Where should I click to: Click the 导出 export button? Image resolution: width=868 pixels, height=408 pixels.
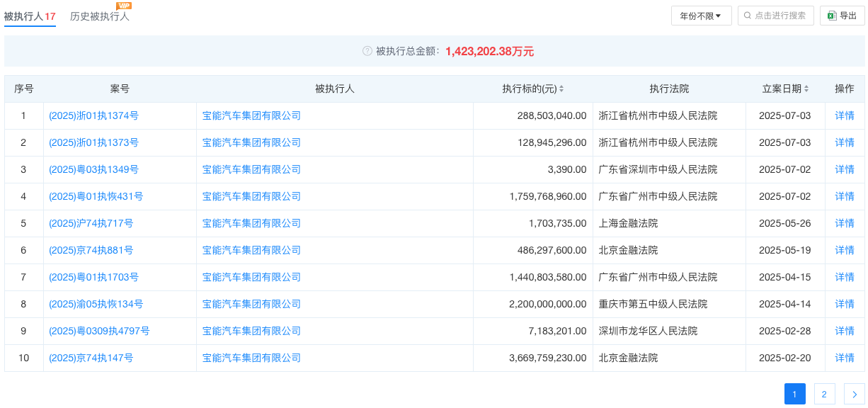coord(842,16)
